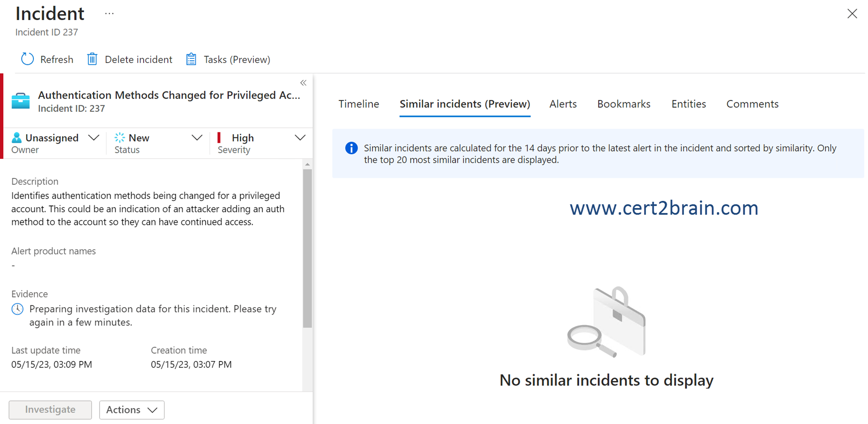Click the Refresh circular arrow icon
Image resolution: width=868 pixels, height=424 pixels.
[x=27, y=59]
